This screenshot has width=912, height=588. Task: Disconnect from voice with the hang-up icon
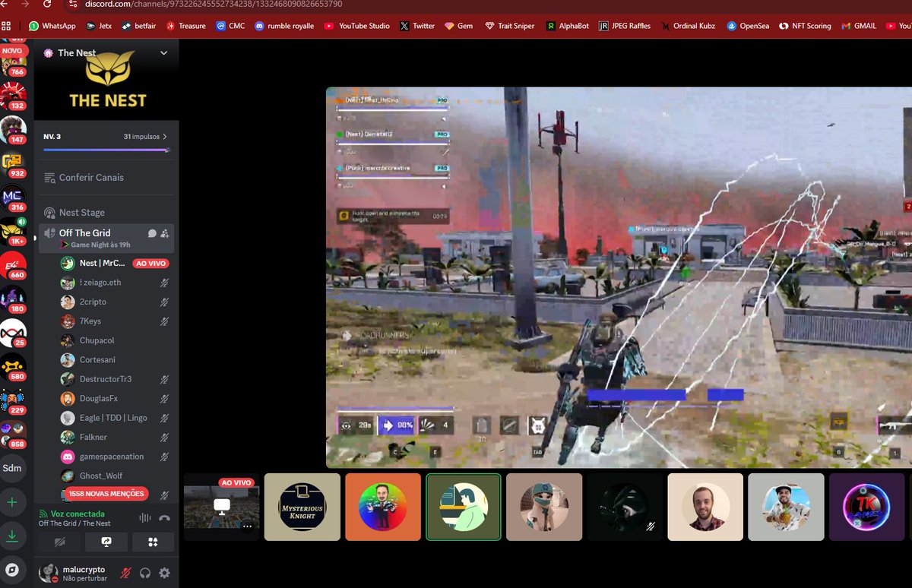pyautogui.click(x=165, y=518)
